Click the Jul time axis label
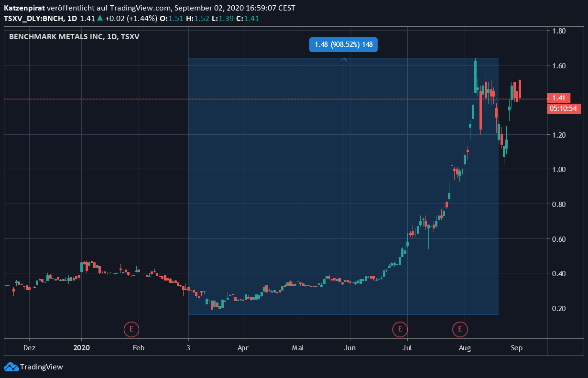 407,348
